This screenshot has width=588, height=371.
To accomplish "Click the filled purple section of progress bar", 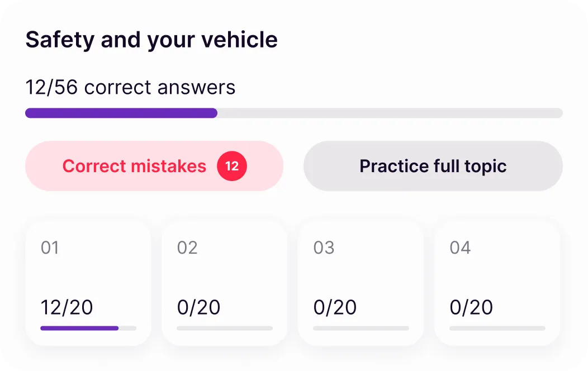I will coord(121,113).
